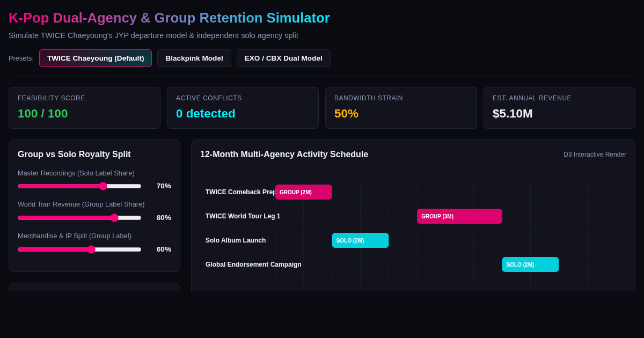Screen dimensions: 644x338
Task: Click the K-Pop Dual-Agency simulator title
Action: coord(169,18)
